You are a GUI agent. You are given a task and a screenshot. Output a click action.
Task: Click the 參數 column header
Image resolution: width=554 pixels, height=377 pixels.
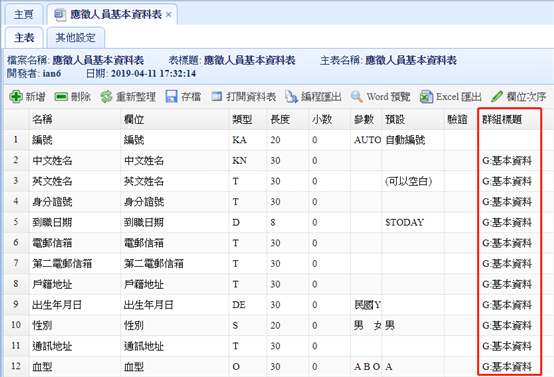[x=366, y=119]
